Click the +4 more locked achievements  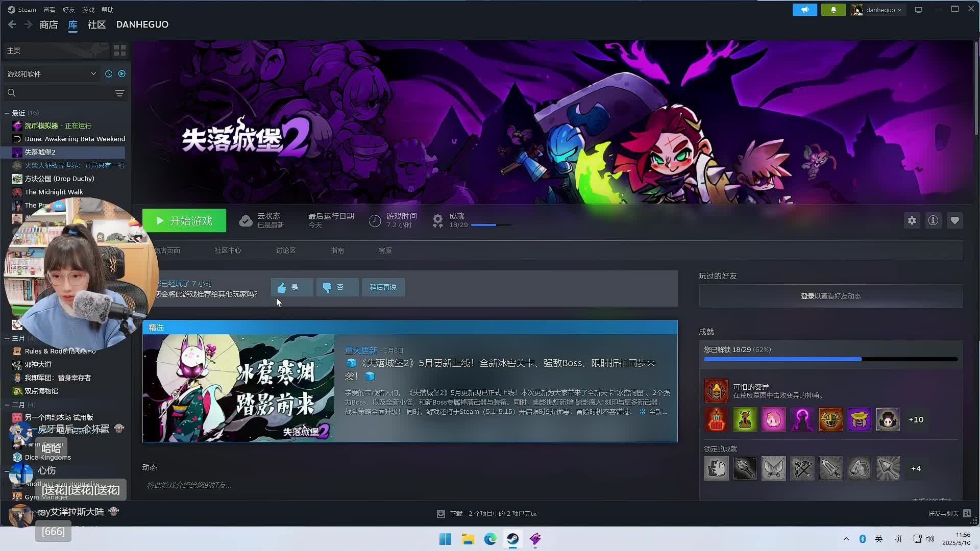[x=916, y=468]
